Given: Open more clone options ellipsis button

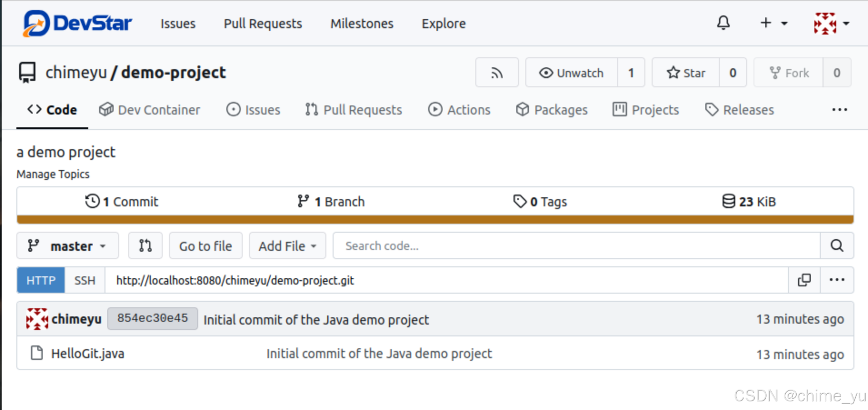Looking at the screenshot, I should click(837, 280).
